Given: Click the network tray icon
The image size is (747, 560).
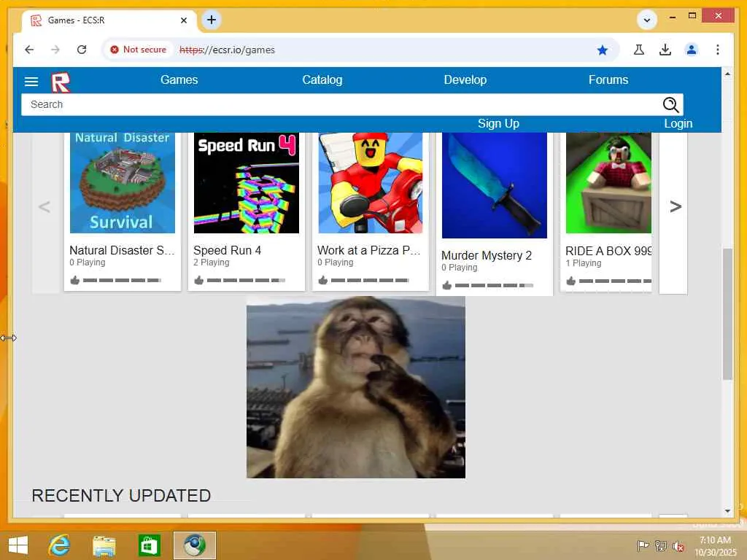Looking at the screenshot, I should (661, 545).
